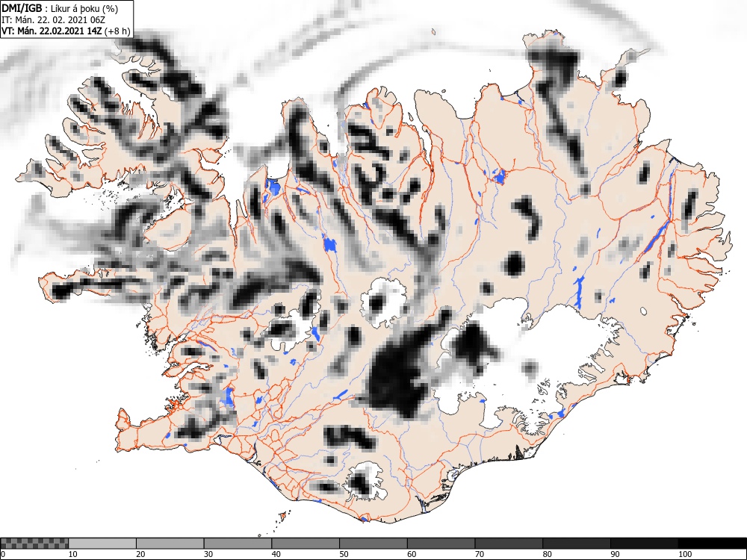Click the 'DMI/IGB : Líkur á þoku (%)' title
Image resolution: width=747 pixels, height=560 pixels.
pos(60,8)
